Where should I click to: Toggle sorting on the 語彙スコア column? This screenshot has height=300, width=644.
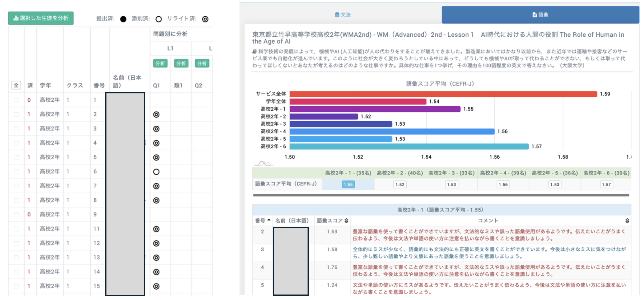(346, 221)
